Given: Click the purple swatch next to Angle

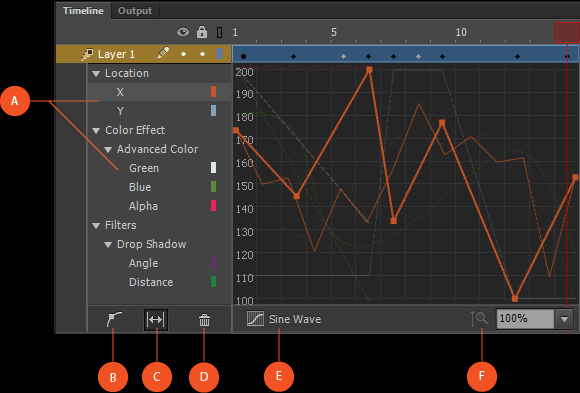Looking at the screenshot, I should tap(213, 263).
